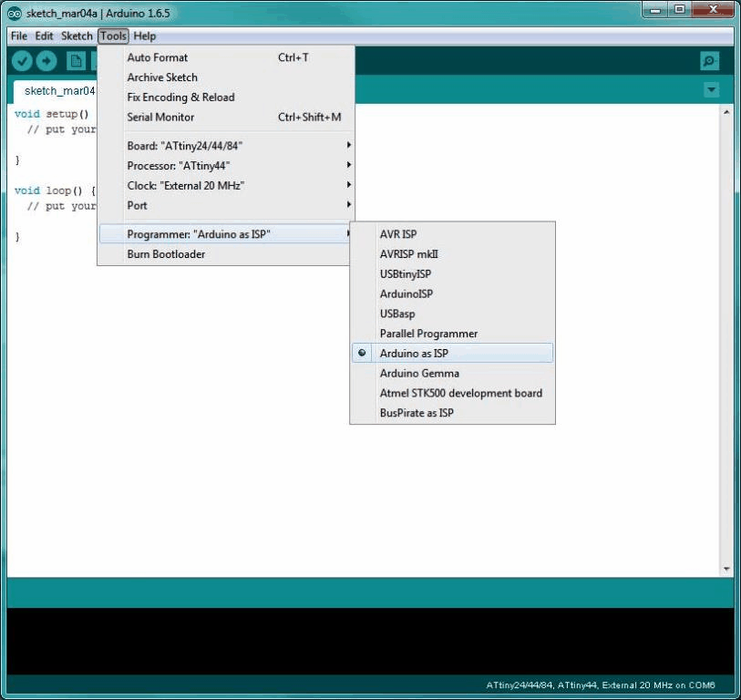The image size is (741, 700).
Task: Close the Tools menu
Action: pos(113,36)
